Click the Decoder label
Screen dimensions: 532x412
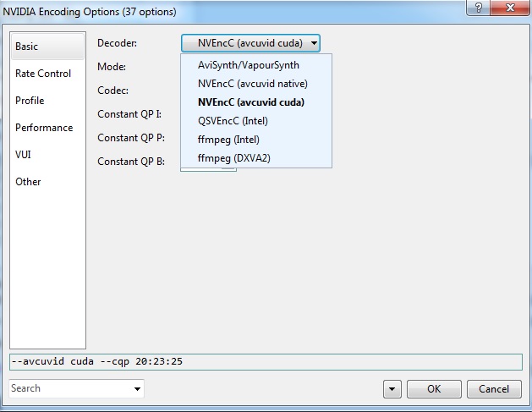point(117,43)
